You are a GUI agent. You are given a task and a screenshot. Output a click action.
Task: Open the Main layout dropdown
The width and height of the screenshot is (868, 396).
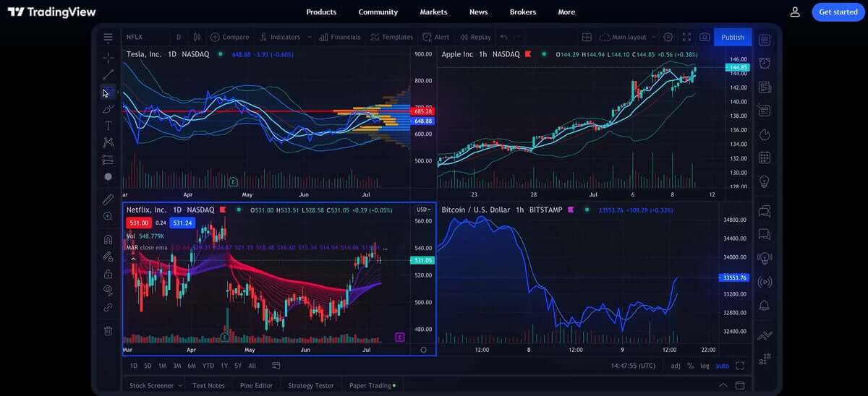pyautogui.click(x=628, y=37)
